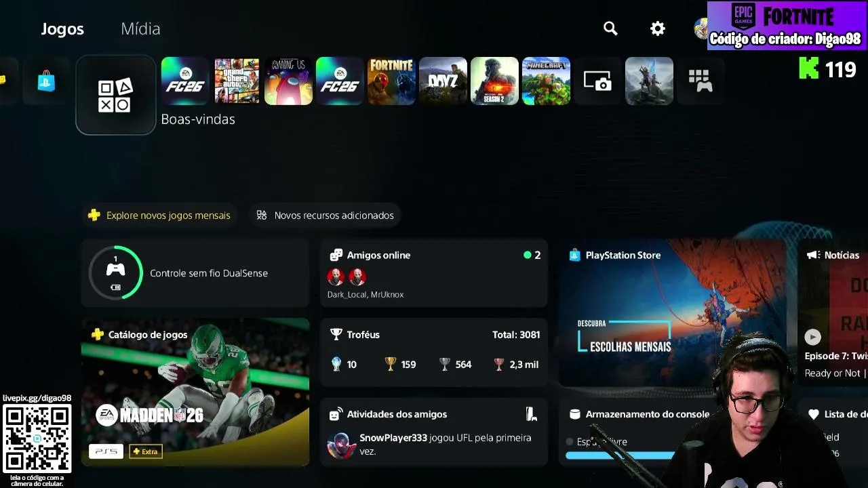Open the media gallery camera icon
The image size is (868, 488).
coord(597,81)
